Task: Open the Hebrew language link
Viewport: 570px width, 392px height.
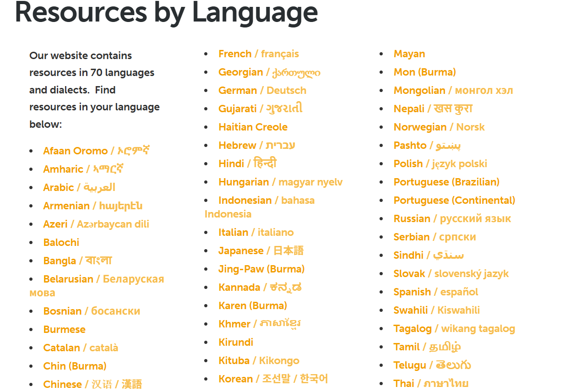Action: click(257, 145)
